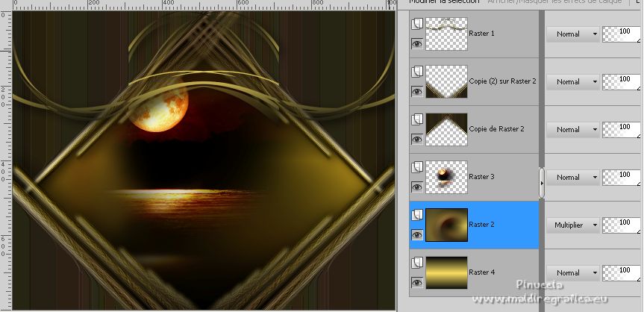Hide the Raster 4 gradient layer
644x312 pixels.
pos(417,282)
